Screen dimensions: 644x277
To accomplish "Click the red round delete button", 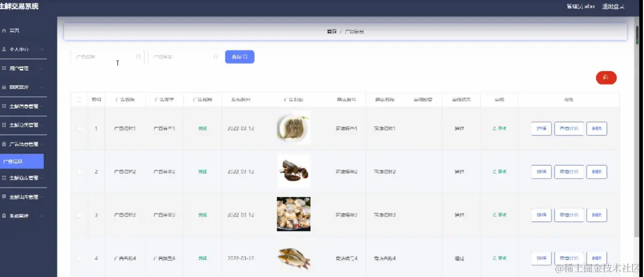I will pos(606,78).
